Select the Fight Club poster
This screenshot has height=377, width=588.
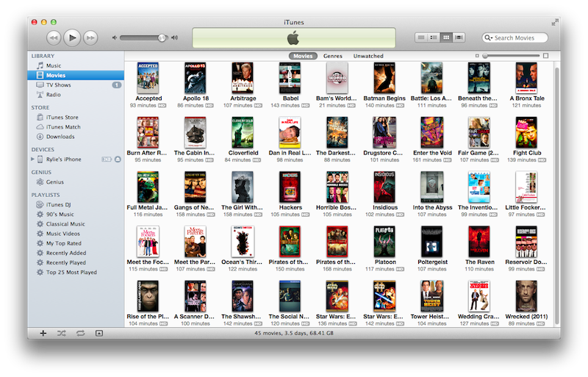point(526,132)
